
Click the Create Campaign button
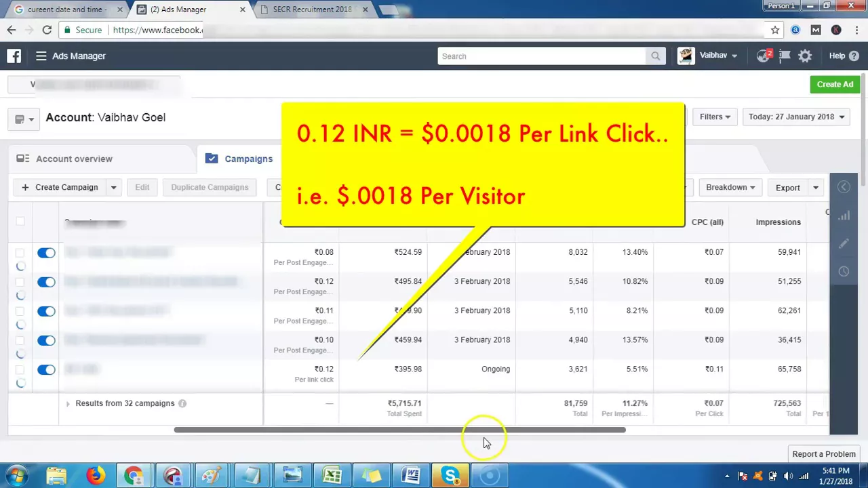60,188
